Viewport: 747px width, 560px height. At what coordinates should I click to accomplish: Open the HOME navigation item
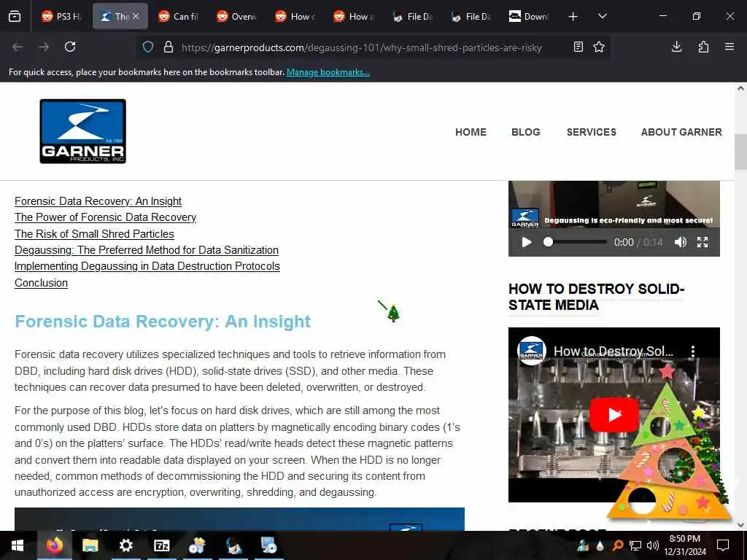471,133
